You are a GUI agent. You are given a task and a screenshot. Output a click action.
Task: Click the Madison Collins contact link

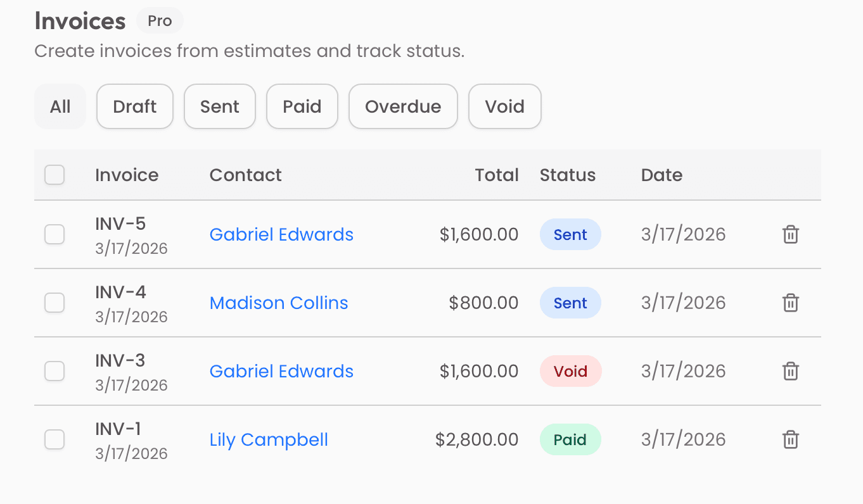point(279,303)
